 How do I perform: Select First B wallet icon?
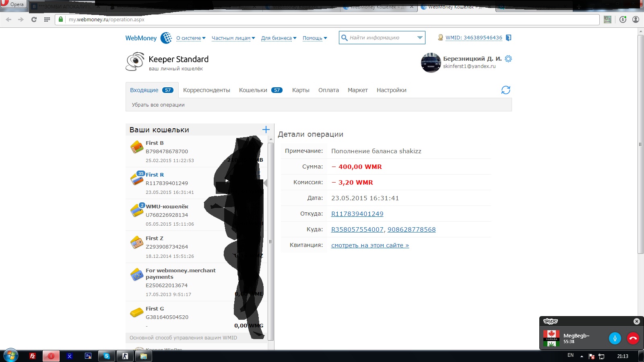point(137,147)
